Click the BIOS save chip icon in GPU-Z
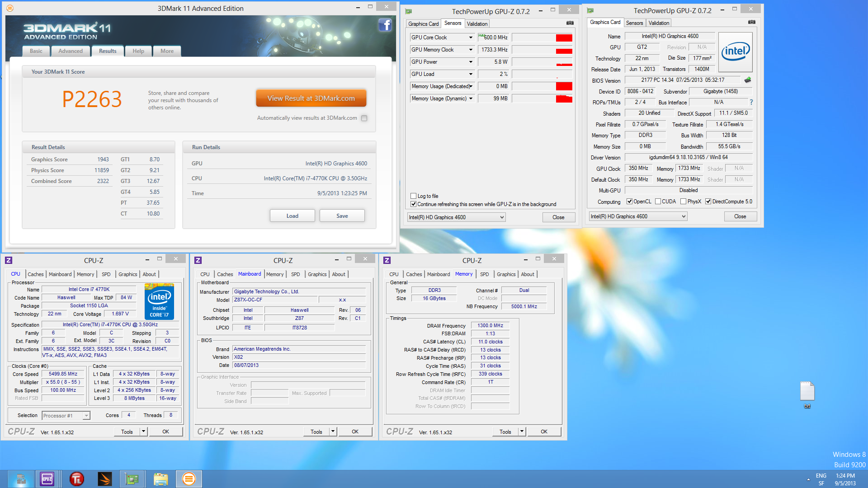This screenshot has width=868, height=488. [748, 80]
